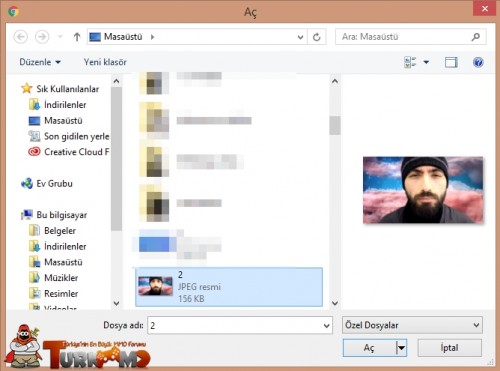Click Yeni klasör in the toolbar

click(105, 62)
